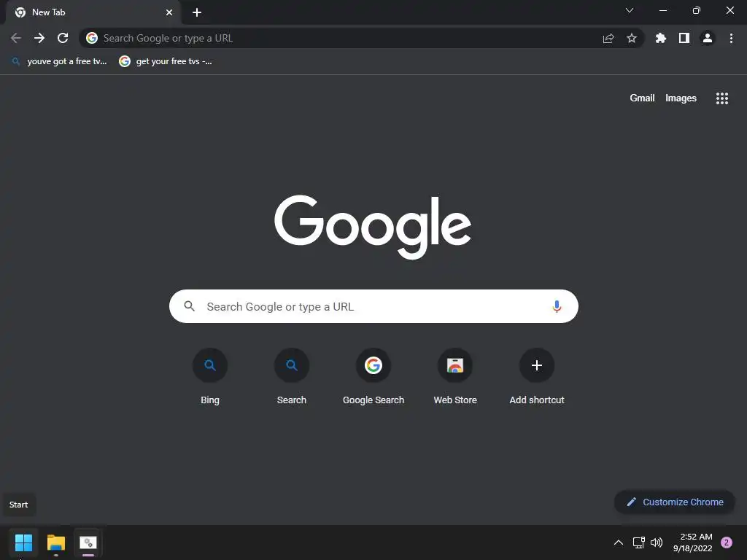Open the profile avatar icon
This screenshot has height=560, width=747.
click(x=708, y=38)
